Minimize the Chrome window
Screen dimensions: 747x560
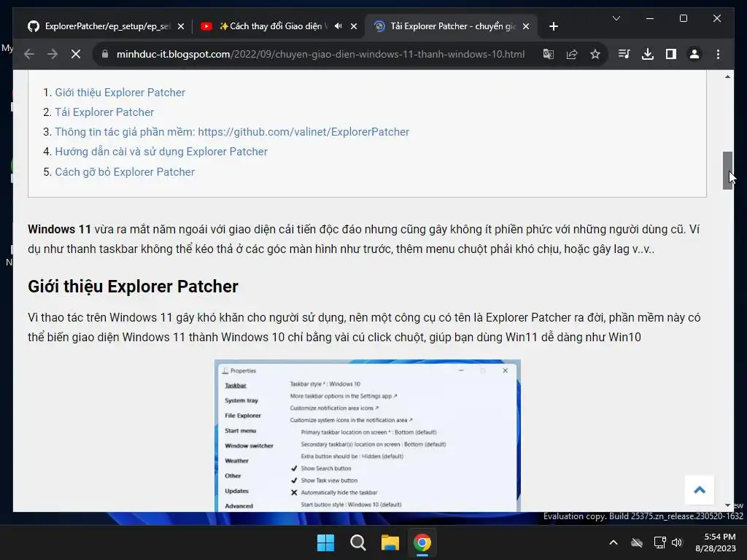tap(650, 18)
